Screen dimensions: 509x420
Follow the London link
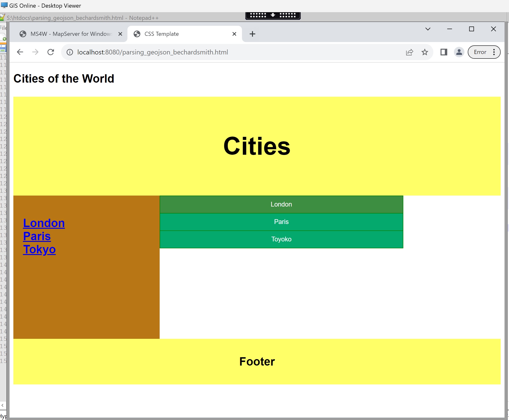pos(44,223)
